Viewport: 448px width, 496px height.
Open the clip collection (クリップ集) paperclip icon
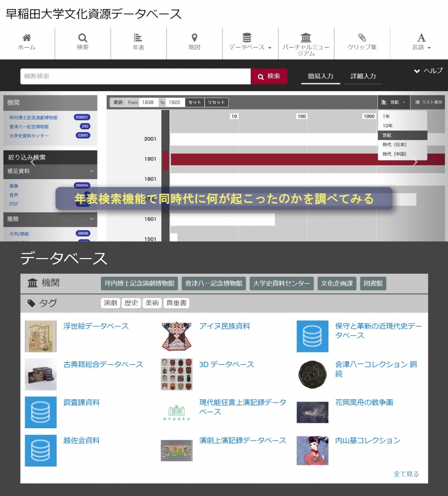[362, 38]
